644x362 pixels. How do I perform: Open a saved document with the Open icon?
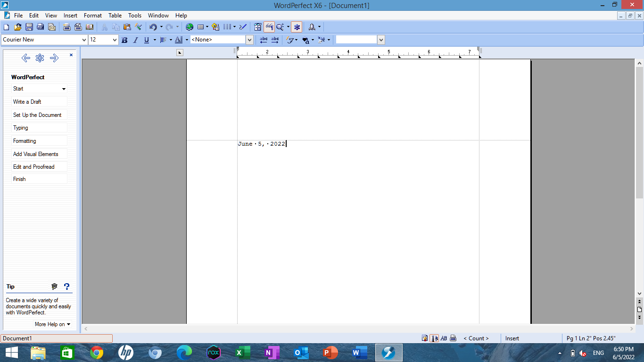(18, 27)
